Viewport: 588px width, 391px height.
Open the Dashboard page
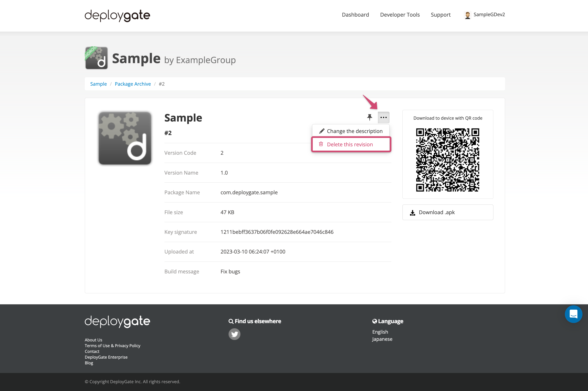(355, 15)
